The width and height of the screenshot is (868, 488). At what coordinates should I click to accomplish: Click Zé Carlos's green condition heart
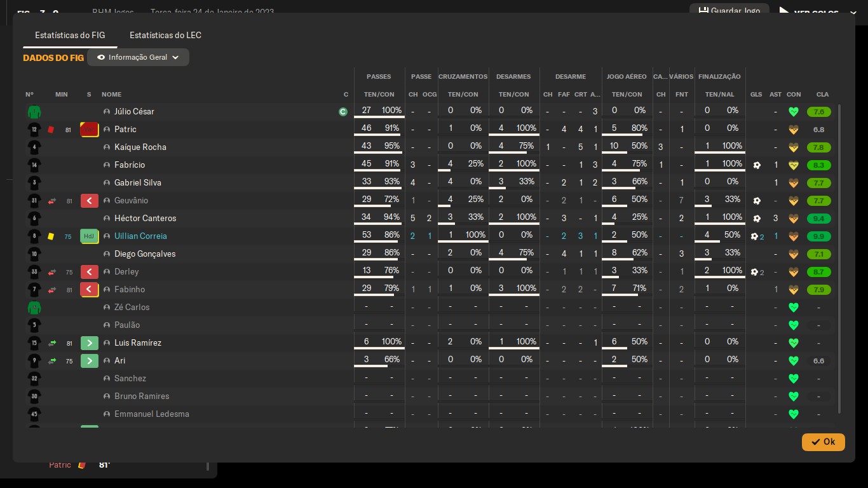pyautogui.click(x=793, y=308)
